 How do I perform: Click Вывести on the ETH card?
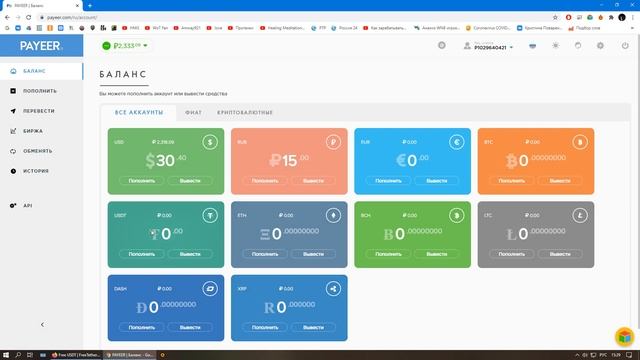[x=313, y=254]
